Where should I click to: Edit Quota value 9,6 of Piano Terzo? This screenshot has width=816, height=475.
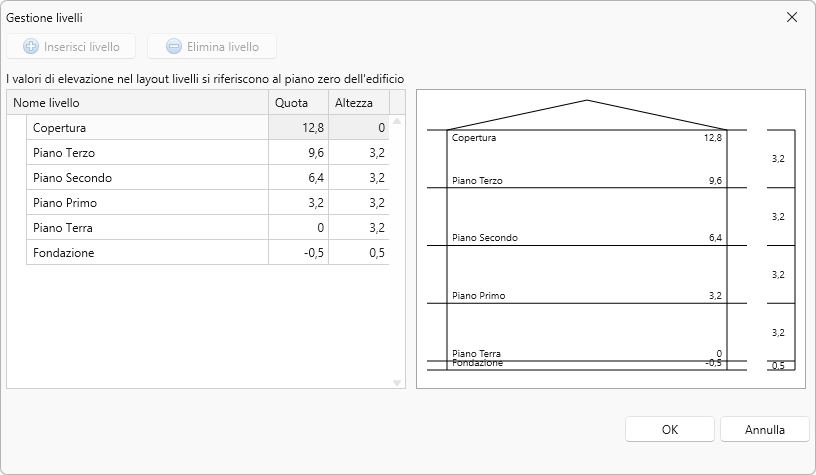click(x=297, y=153)
